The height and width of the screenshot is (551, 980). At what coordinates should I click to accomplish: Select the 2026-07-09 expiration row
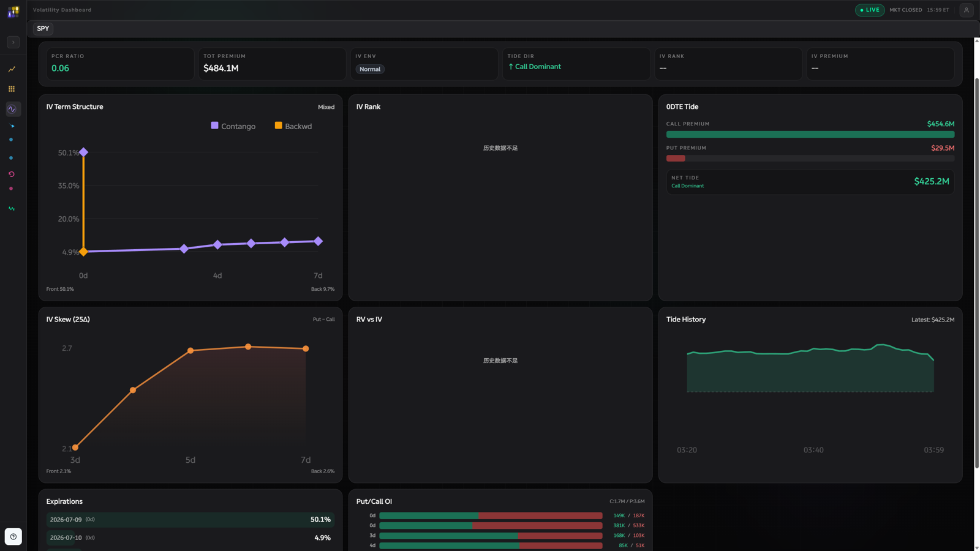click(x=190, y=520)
